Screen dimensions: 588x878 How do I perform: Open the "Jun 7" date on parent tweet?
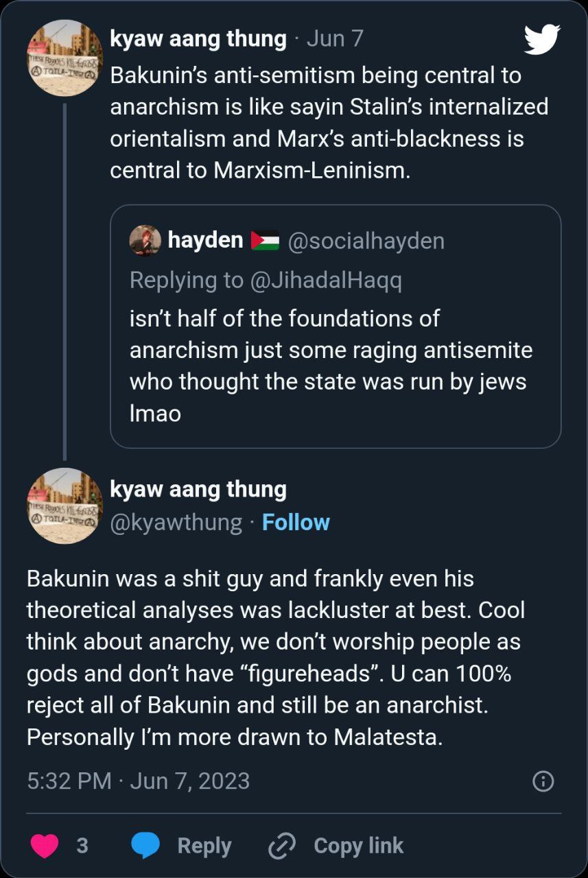pos(335,38)
